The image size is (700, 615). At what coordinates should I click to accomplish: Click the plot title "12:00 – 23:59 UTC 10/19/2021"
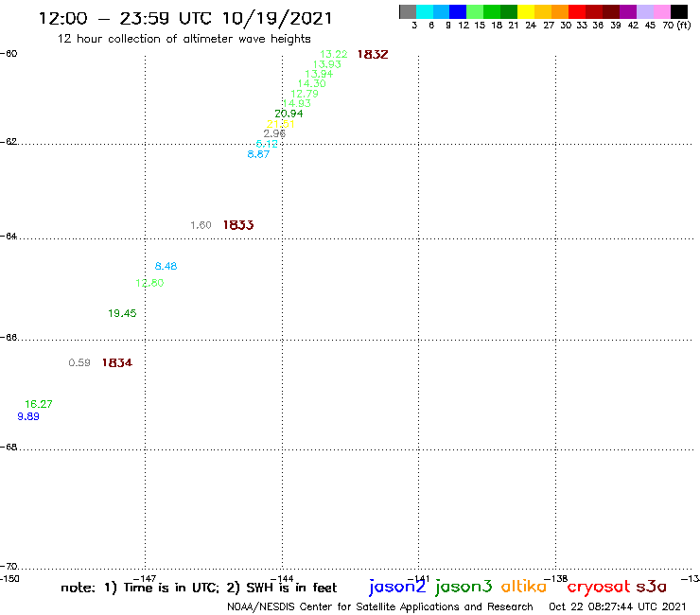point(185,18)
